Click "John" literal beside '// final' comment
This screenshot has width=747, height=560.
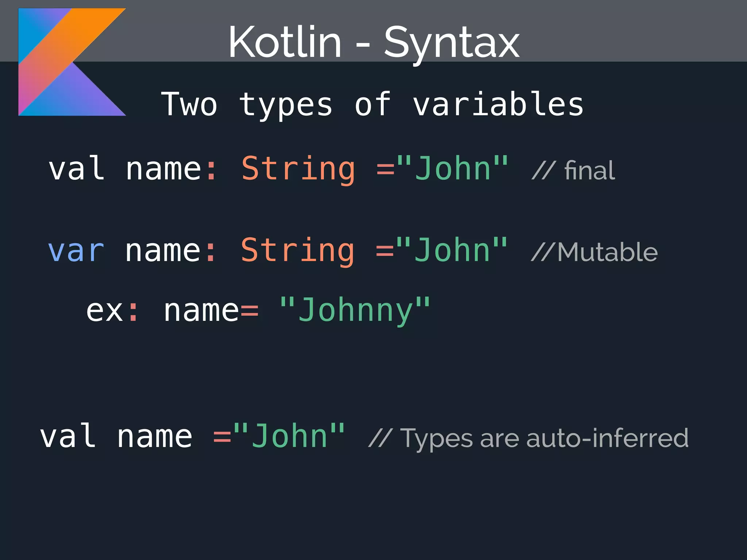click(453, 168)
